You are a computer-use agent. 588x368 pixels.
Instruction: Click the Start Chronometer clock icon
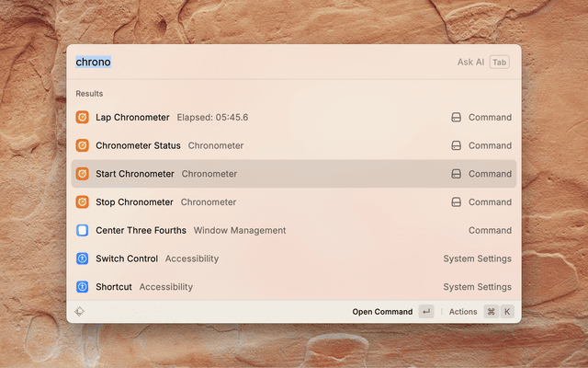click(83, 174)
